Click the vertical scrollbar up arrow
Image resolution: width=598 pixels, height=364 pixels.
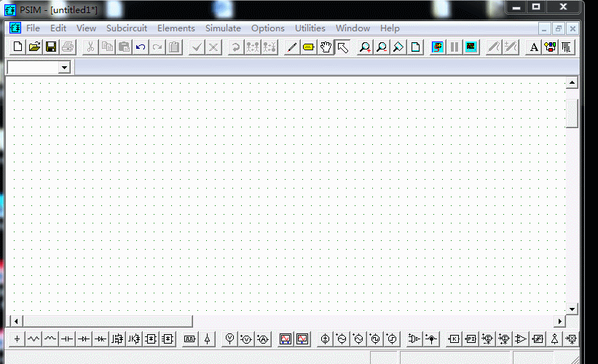(572, 83)
